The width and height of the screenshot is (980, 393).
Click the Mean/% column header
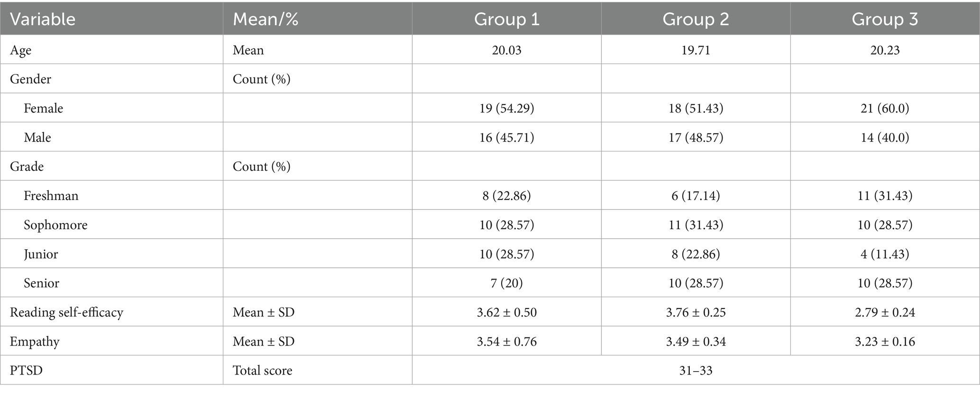tap(265, 19)
